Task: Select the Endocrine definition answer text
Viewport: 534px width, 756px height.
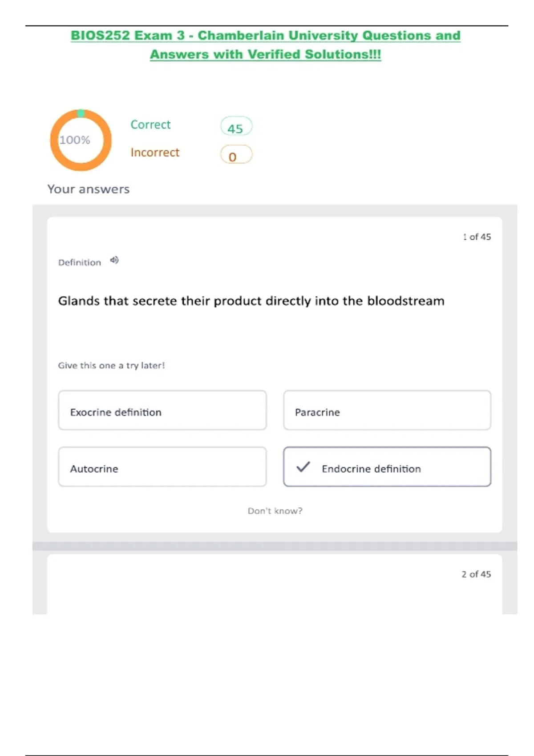Action: click(371, 469)
